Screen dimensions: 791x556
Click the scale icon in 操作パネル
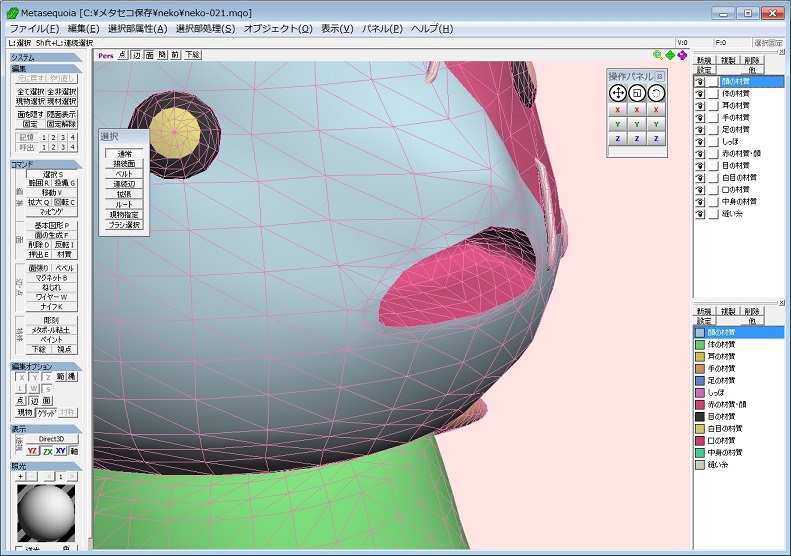(637, 92)
